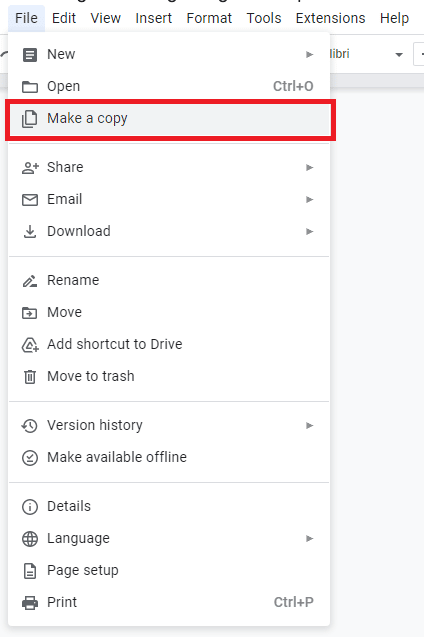This screenshot has width=424, height=637.
Task: Click the Email envelope icon
Action: [x=30, y=199]
